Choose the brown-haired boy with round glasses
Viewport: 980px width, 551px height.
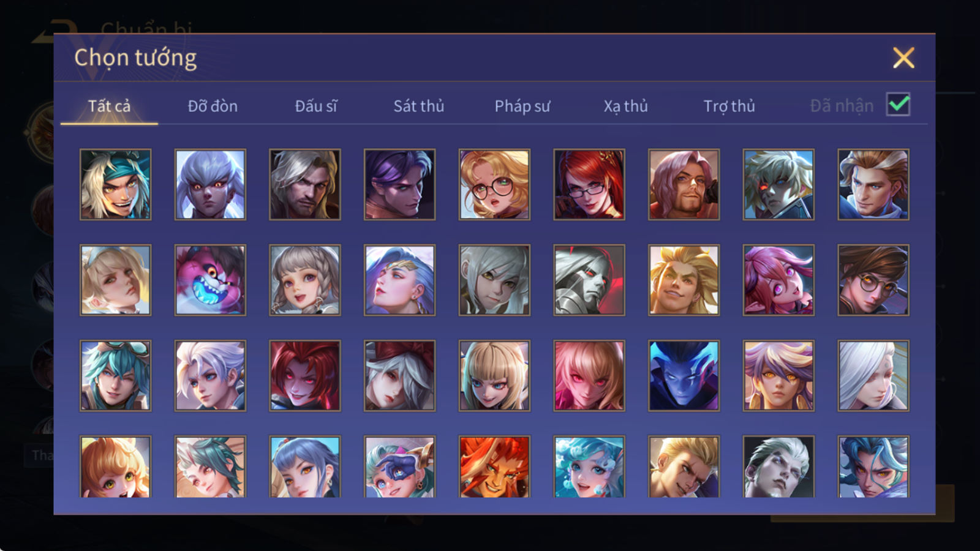873,280
